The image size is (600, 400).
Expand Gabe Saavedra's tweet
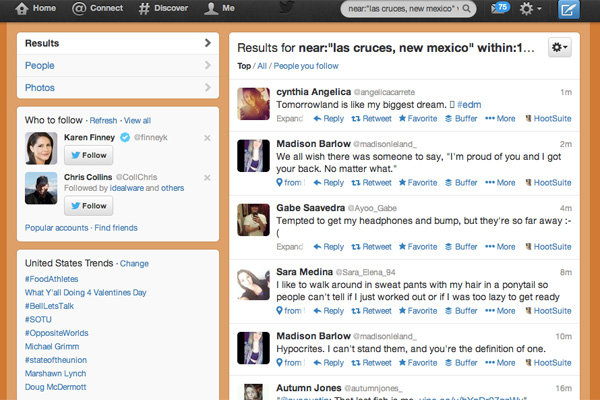(x=290, y=247)
